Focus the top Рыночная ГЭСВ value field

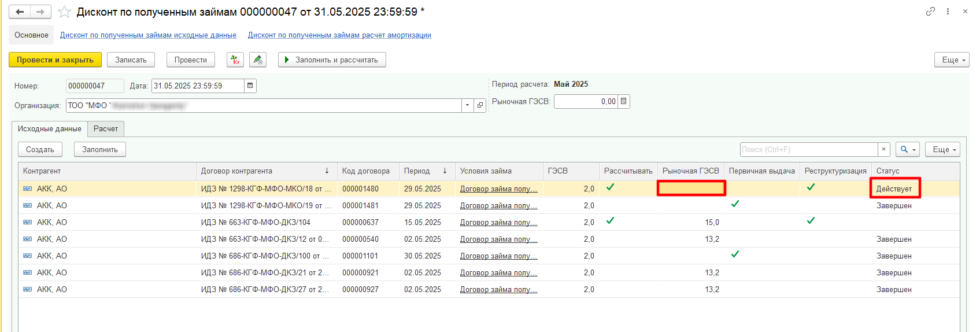pyautogui.click(x=586, y=101)
